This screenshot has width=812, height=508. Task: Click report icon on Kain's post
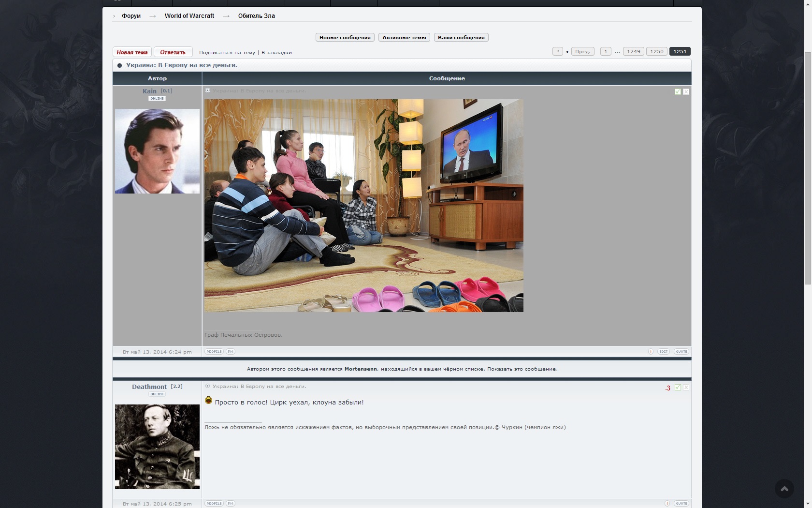point(651,352)
